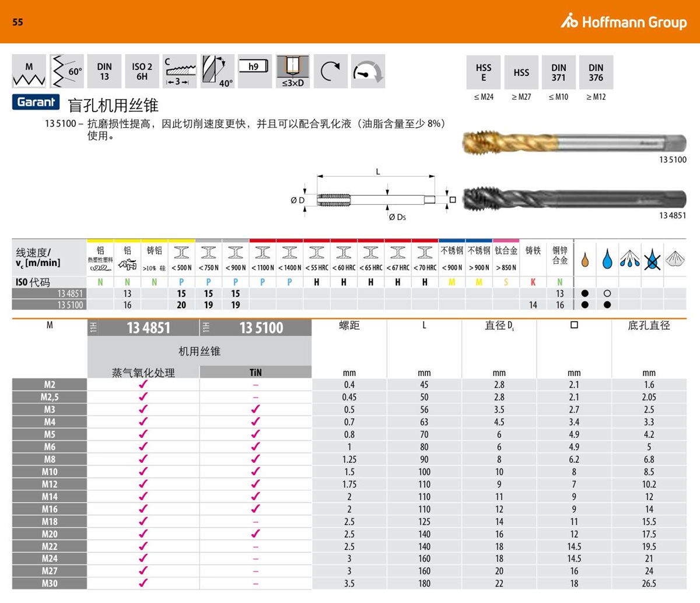Select the plain HSS icon above ≥M27

tap(521, 72)
